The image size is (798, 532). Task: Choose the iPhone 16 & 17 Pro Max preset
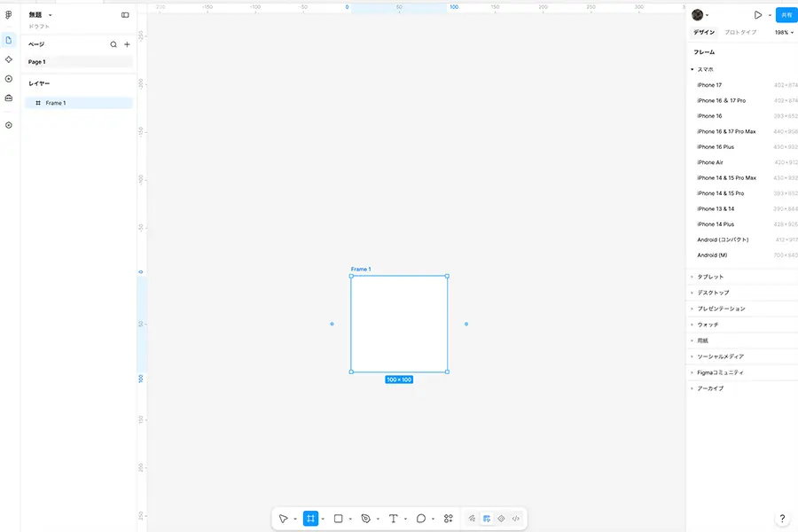[743, 131]
